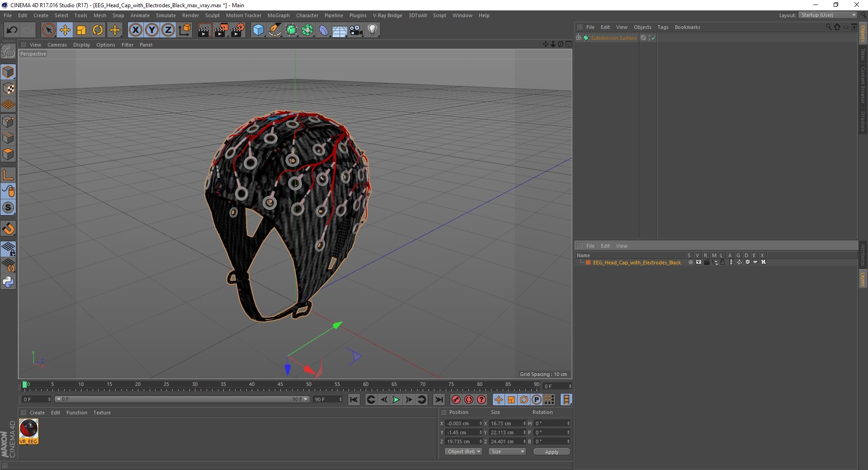
Task: Select the Scale tool
Action: coord(81,30)
